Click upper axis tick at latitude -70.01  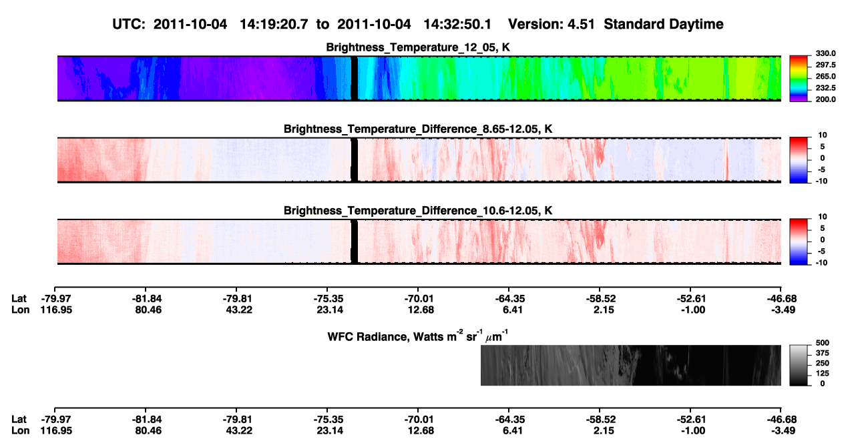point(417,299)
